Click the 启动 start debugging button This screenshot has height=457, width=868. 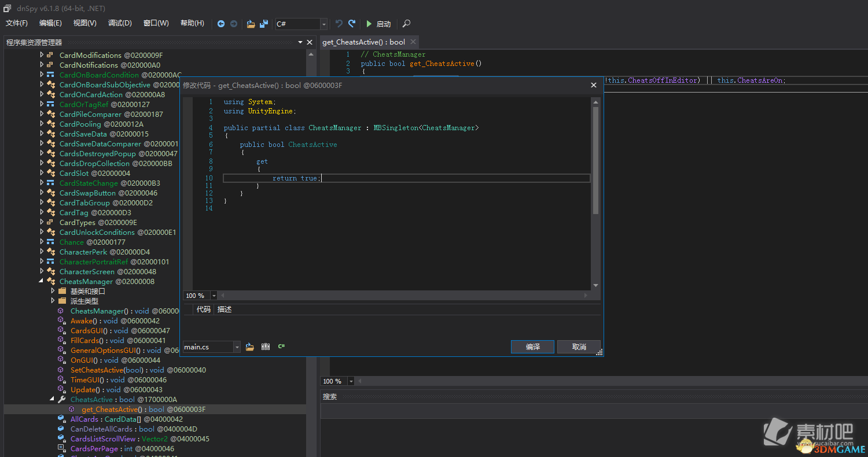click(378, 24)
